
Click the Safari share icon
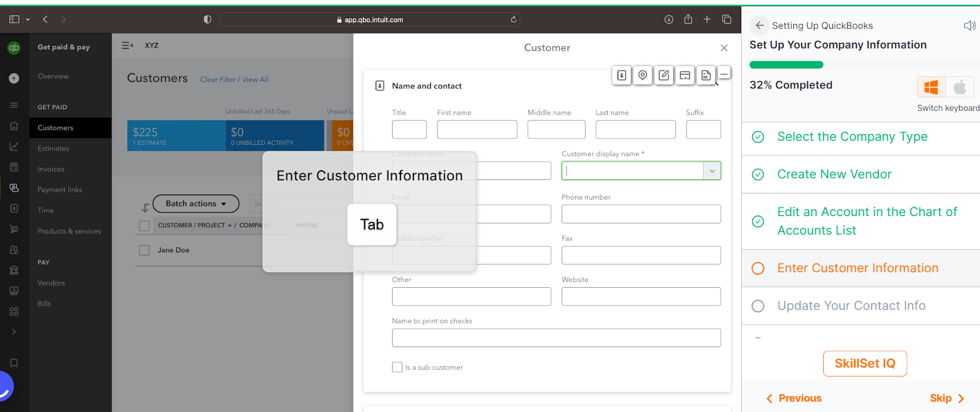tap(688, 19)
